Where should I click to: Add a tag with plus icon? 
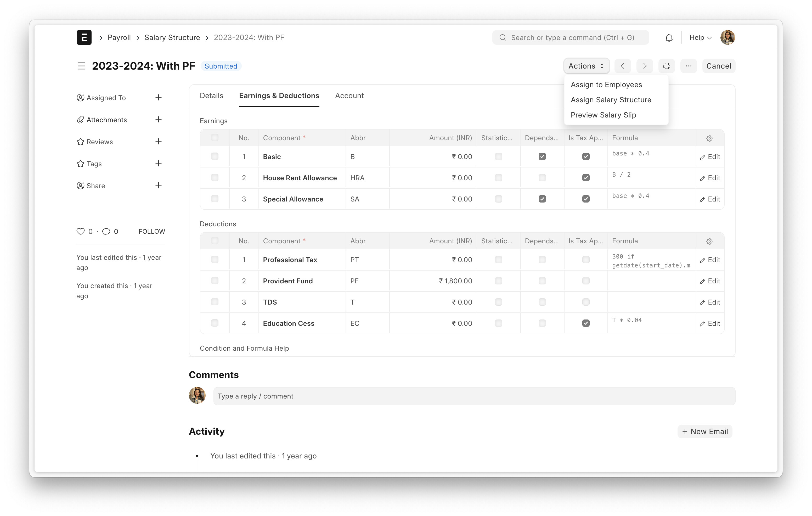pyautogui.click(x=159, y=163)
